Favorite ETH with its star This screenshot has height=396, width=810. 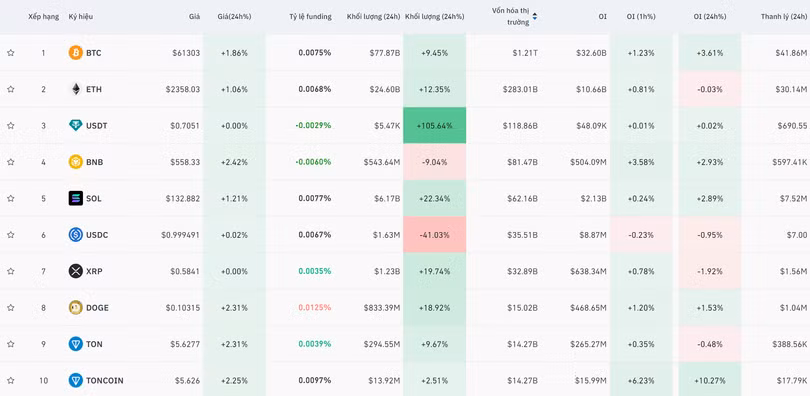point(10,89)
